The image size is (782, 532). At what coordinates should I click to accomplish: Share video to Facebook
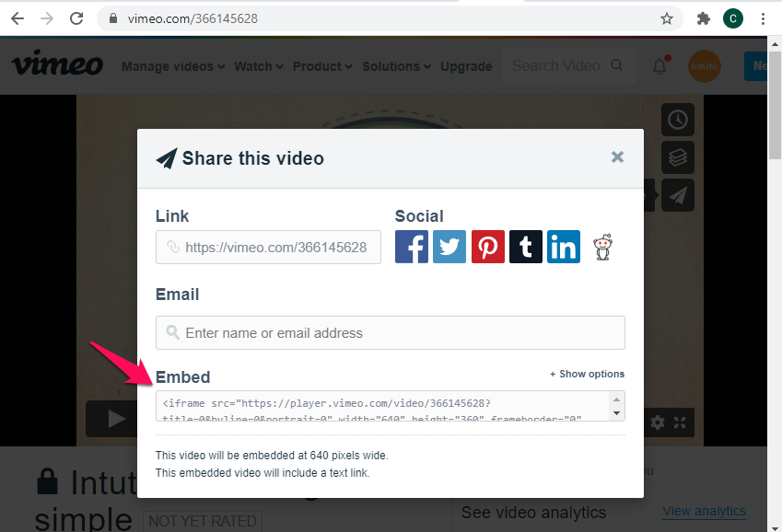[412, 247]
